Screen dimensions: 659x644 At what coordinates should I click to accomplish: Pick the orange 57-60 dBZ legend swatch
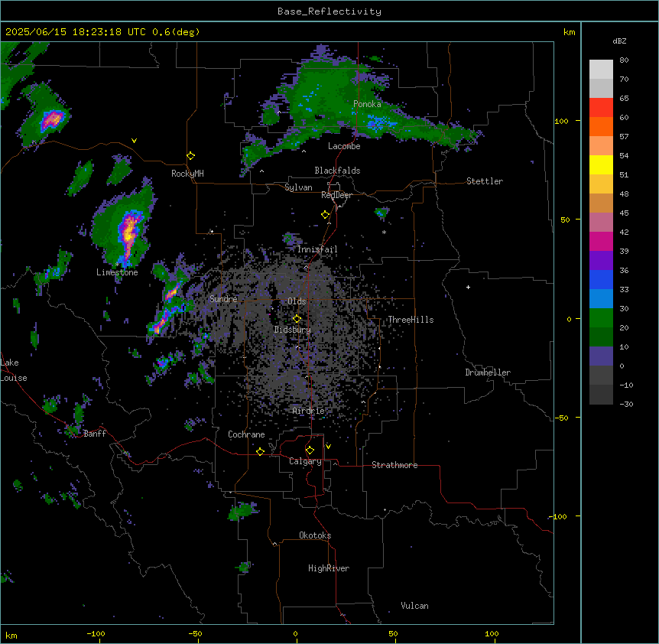pyautogui.click(x=601, y=126)
